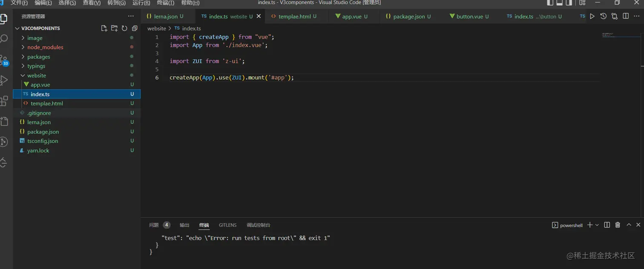Toggle the secondary sidebar visibility

click(x=569, y=3)
